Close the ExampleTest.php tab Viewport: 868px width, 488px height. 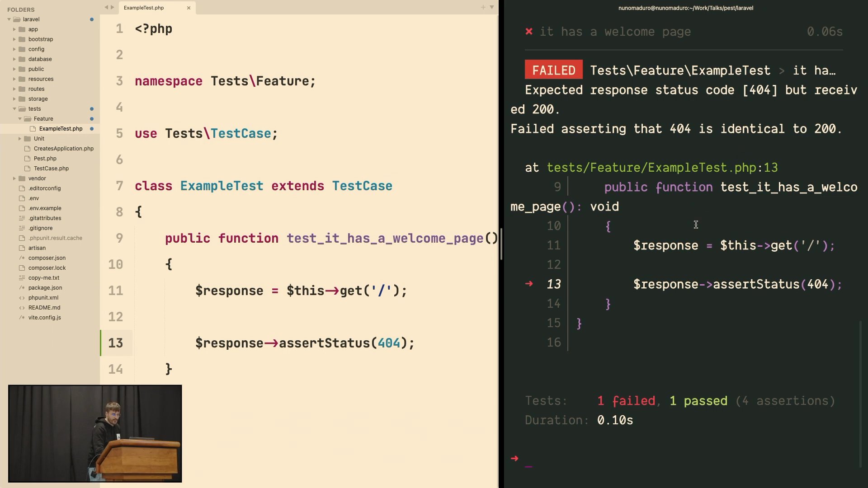tap(189, 8)
